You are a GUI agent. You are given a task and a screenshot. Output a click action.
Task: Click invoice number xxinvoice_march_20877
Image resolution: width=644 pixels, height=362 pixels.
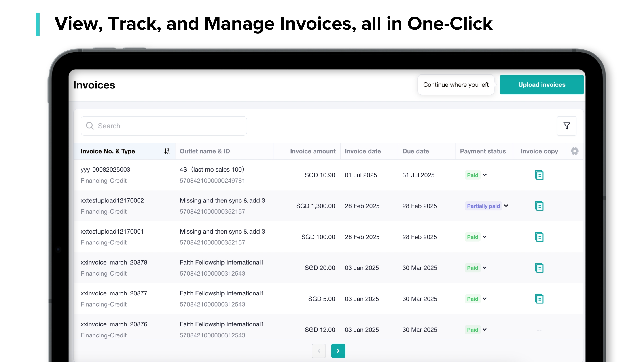[x=114, y=294]
